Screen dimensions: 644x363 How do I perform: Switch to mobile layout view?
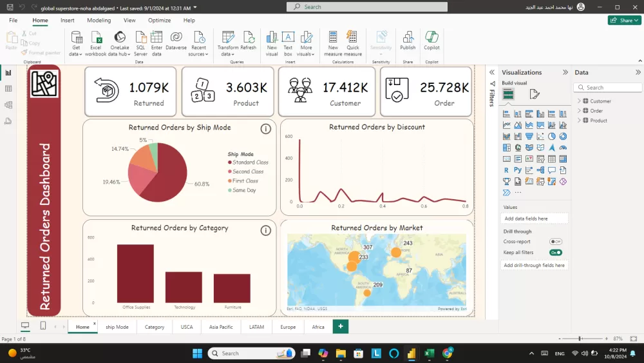pos(43,326)
